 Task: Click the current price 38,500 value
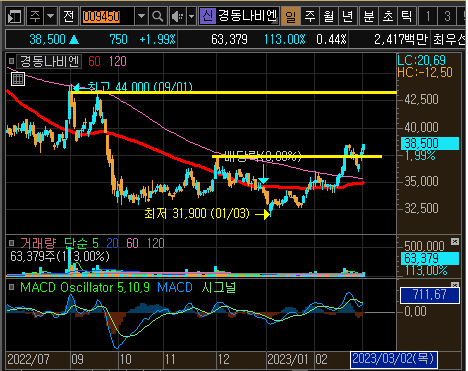pos(47,40)
